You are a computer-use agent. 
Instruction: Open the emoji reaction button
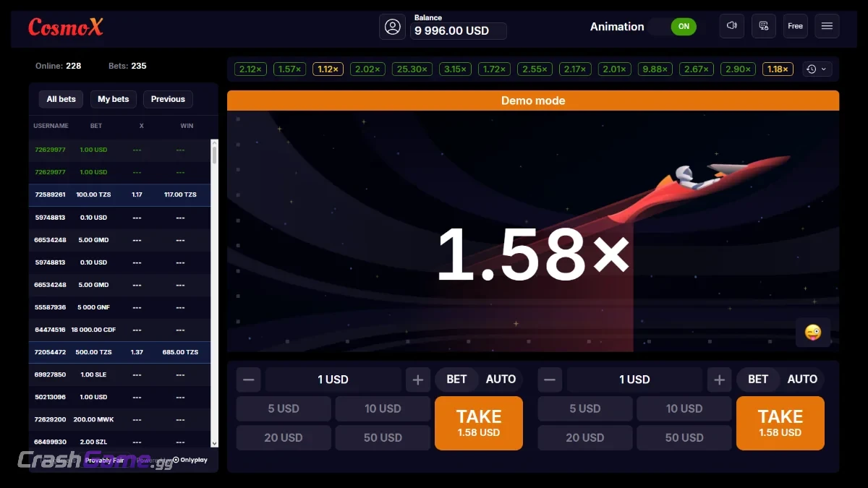click(x=813, y=333)
